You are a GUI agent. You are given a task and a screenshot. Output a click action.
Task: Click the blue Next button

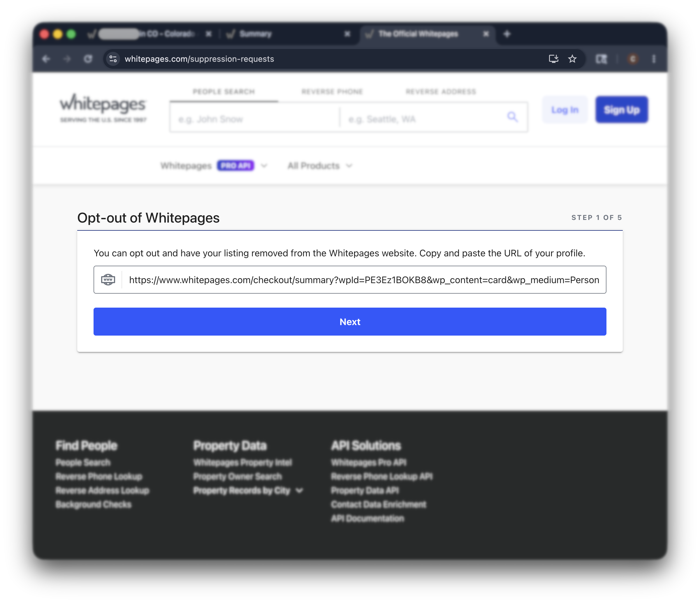coord(350,321)
